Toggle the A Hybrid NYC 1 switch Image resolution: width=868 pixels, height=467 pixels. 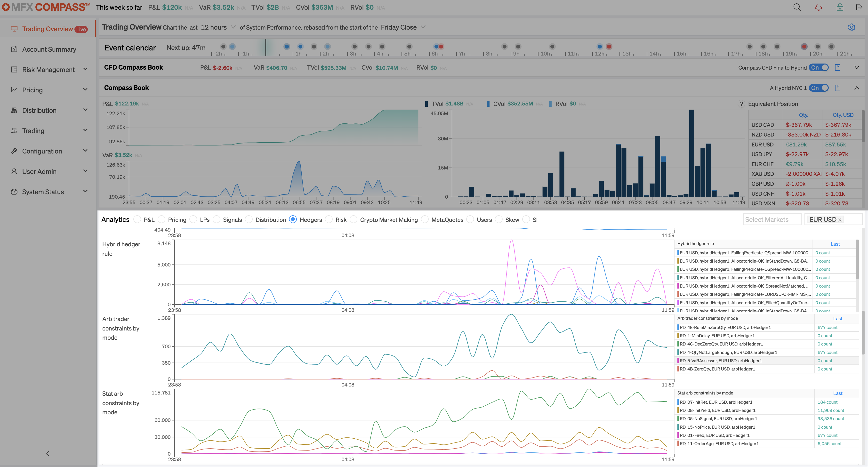point(819,88)
